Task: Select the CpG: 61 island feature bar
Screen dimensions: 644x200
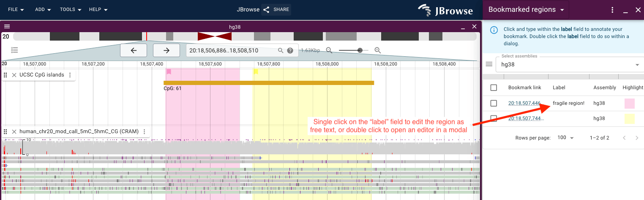Action: click(x=269, y=83)
